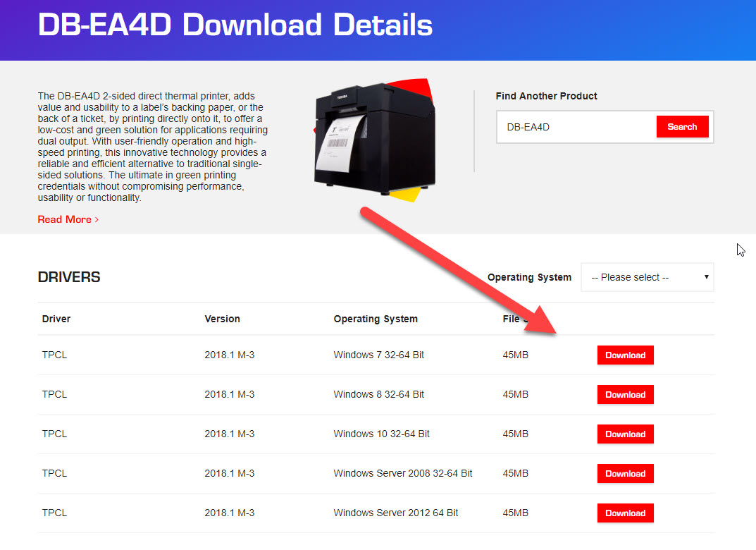
Task: Click the Windows Server 2008 32-64 Bit cell
Action: coord(403,474)
